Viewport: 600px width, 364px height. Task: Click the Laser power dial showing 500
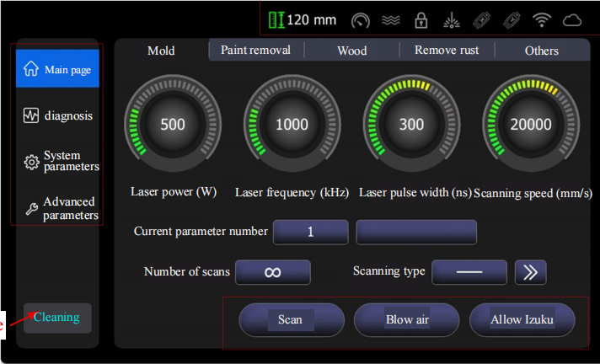click(x=172, y=125)
